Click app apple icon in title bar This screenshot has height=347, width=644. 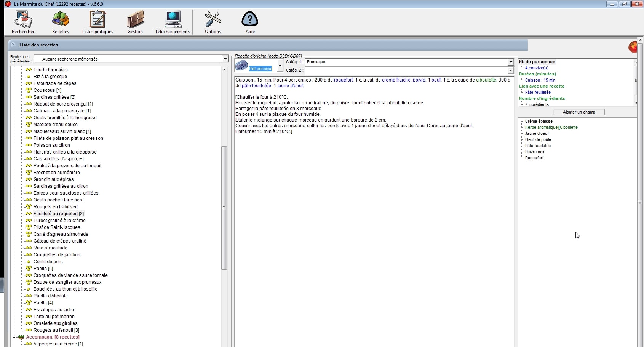tap(8, 4)
